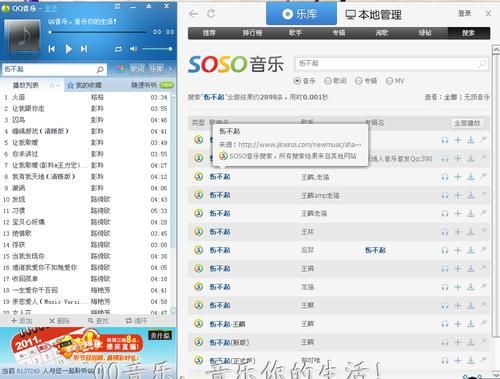Viewport: 500px width, 379px height.
Task: Open the 歌词 lyrics button
Action: click(137, 69)
